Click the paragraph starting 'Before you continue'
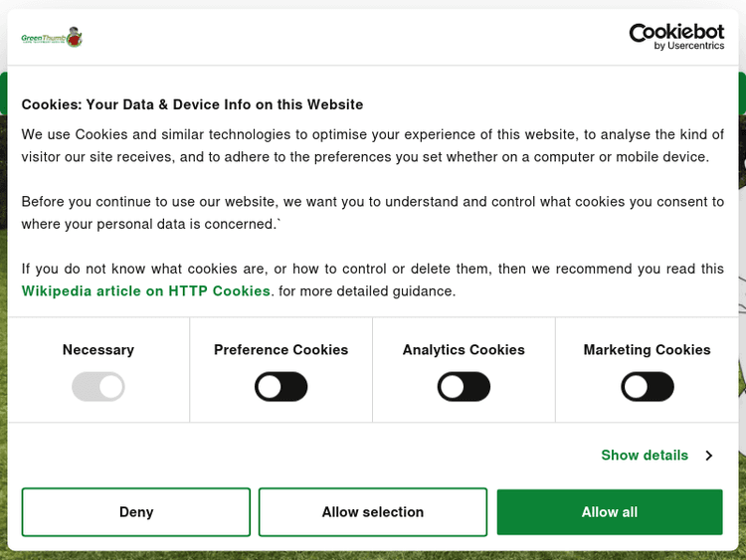This screenshot has width=746, height=560. pyautogui.click(x=372, y=213)
